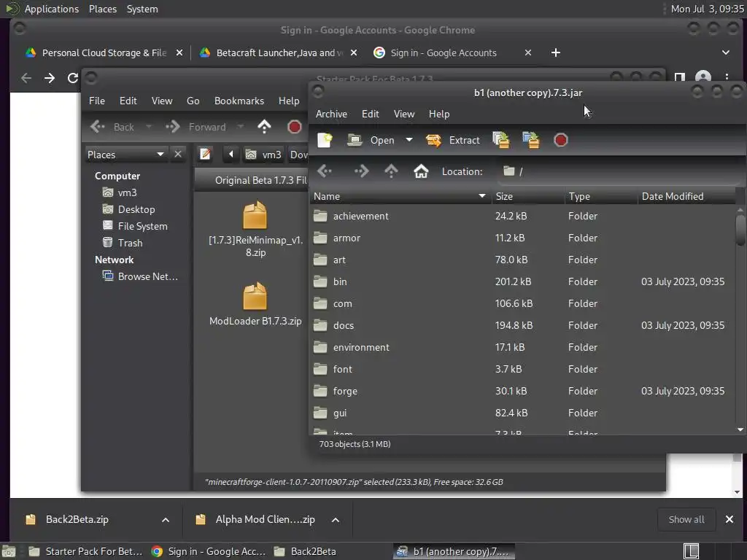This screenshot has width=747, height=560.
Task: Sort by Date Modified column header
Action: pos(686,196)
